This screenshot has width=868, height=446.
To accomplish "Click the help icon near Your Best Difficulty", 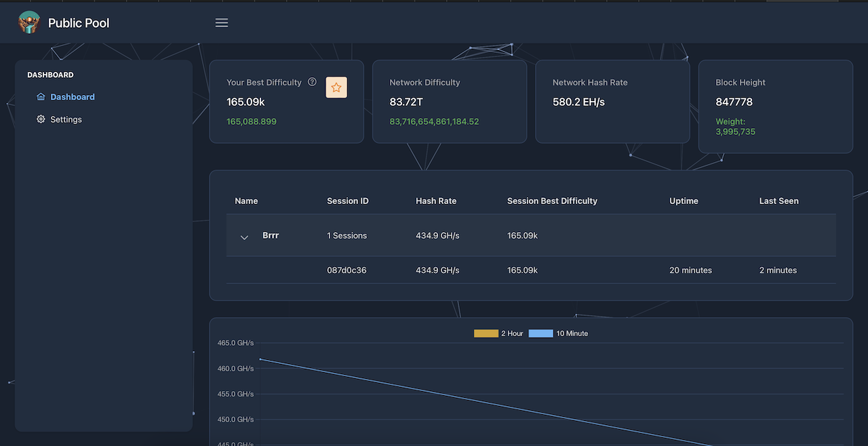I will click(x=312, y=82).
